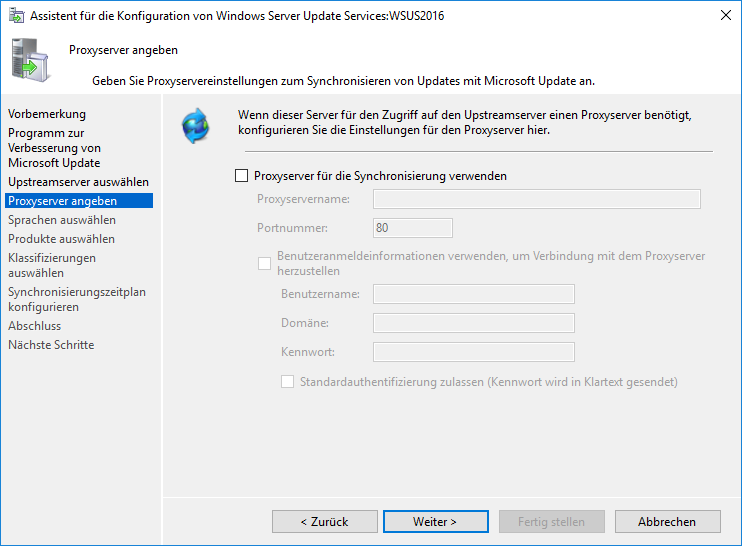This screenshot has width=742, height=546.
Task: Click the Portnummer label
Action: pos(292,228)
